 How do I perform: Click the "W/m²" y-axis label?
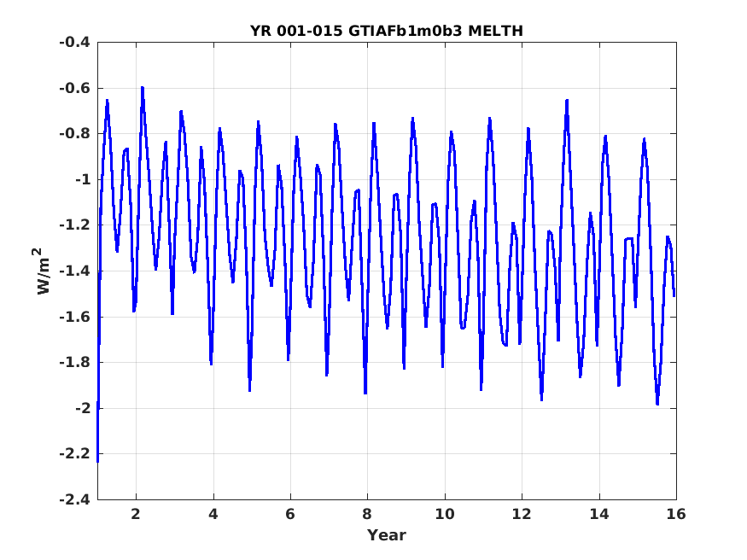[x=43, y=271]
